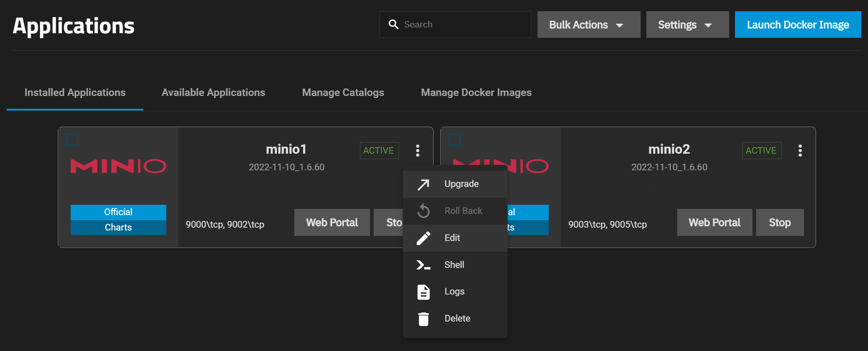Choose Shell from the context menu
The height and width of the screenshot is (351, 868).
[455, 265]
